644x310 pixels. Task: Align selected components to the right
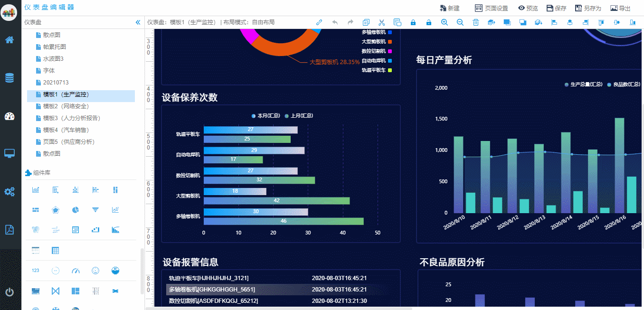click(586, 22)
